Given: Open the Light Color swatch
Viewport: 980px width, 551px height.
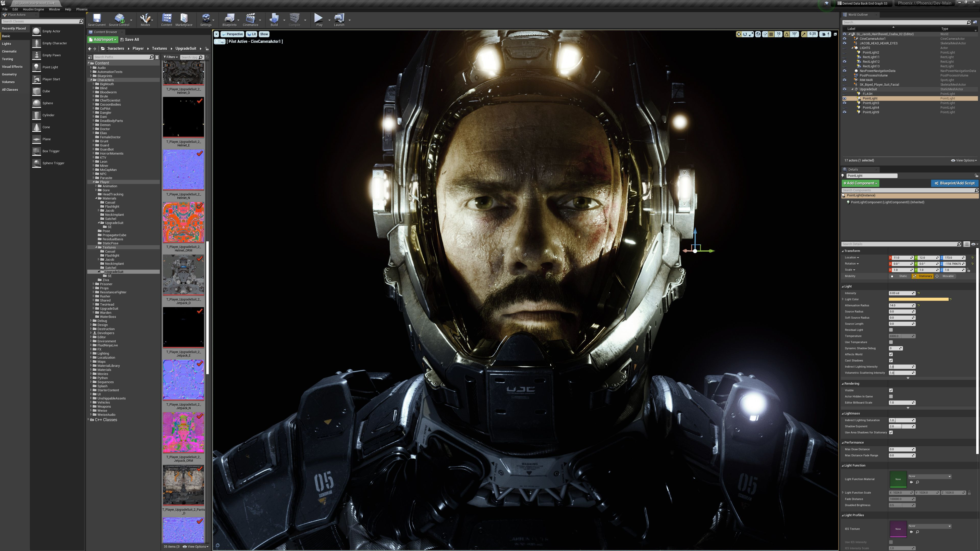Looking at the screenshot, I should point(919,299).
